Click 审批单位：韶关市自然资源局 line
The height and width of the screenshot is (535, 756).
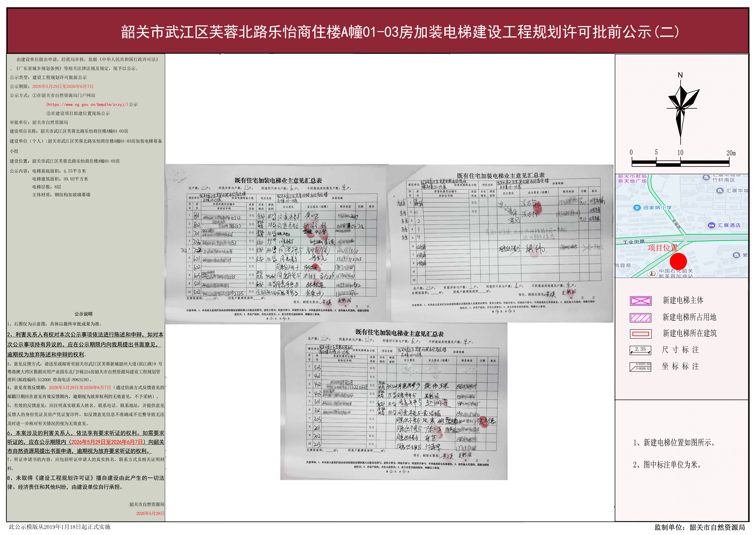point(39,122)
